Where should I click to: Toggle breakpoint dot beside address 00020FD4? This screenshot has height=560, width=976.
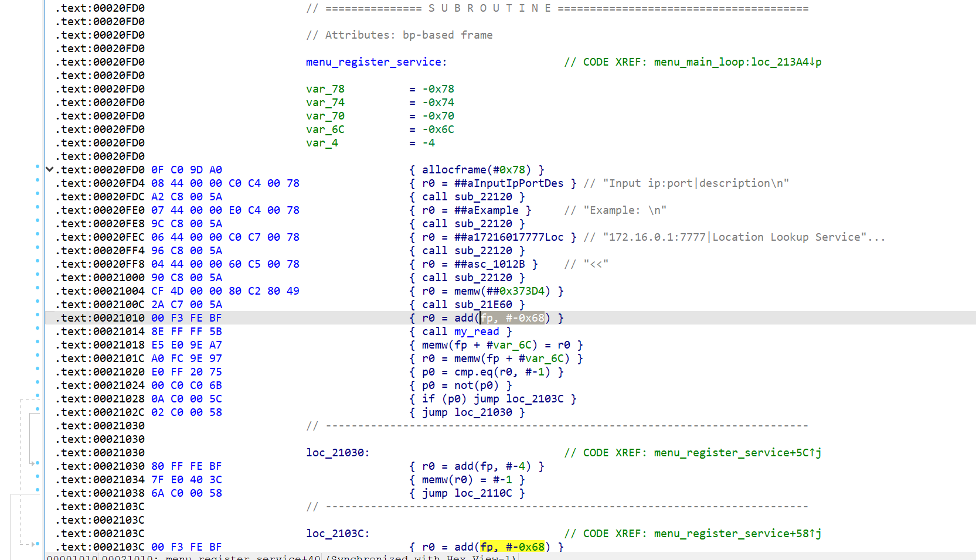[x=38, y=180]
